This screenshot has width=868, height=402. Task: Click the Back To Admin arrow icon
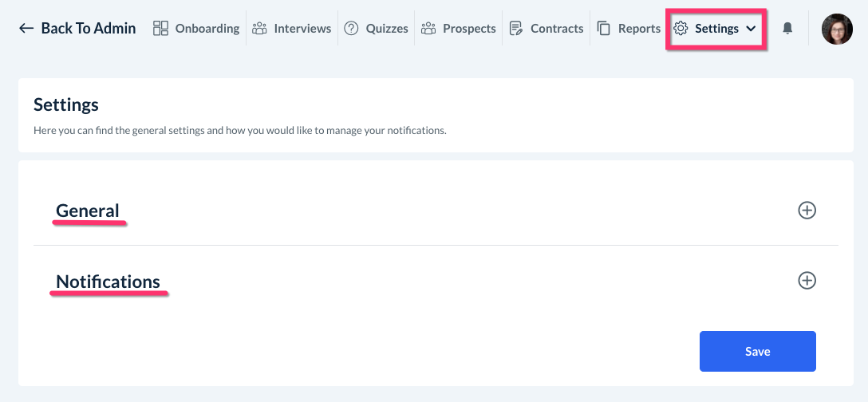pos(26,29)
